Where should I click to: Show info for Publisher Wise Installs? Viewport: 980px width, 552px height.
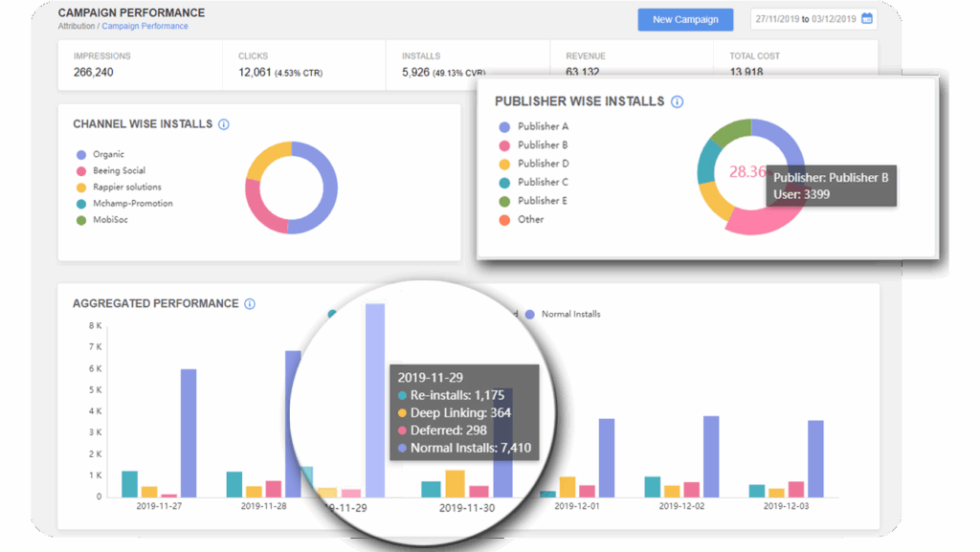pos(677,101)
